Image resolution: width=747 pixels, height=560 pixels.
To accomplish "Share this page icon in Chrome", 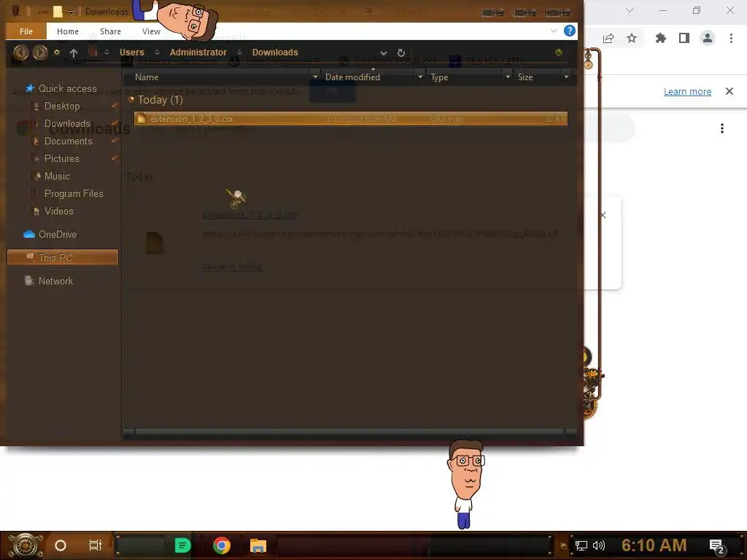I will (608, 38).
